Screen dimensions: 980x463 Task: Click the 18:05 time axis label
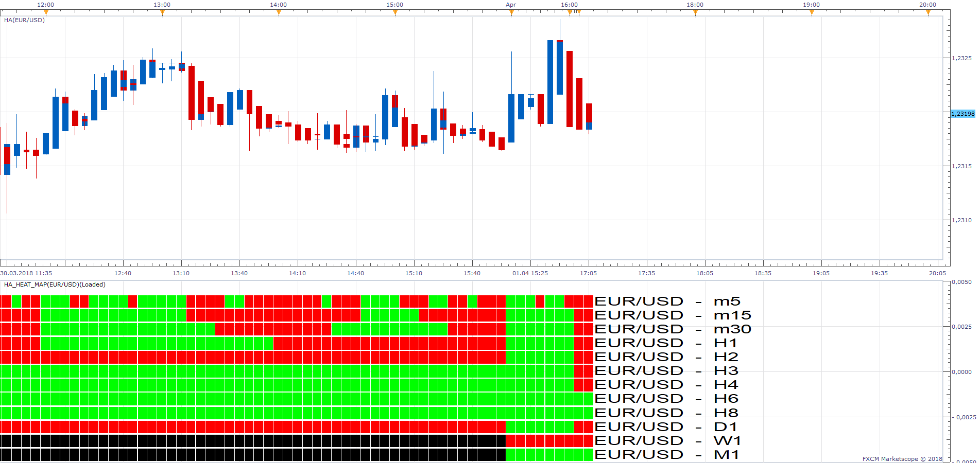704,273
